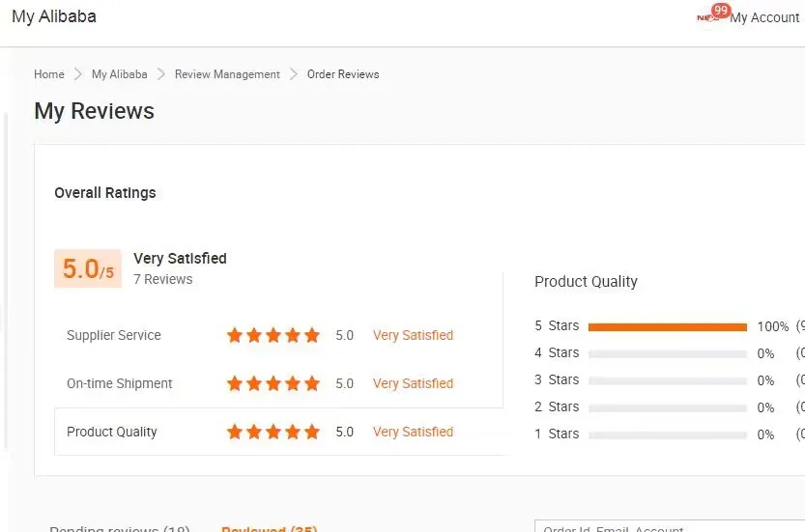Click the 5 Stars orange progress bar
Viewport: 805px width, 532px height.
[667, 327]
